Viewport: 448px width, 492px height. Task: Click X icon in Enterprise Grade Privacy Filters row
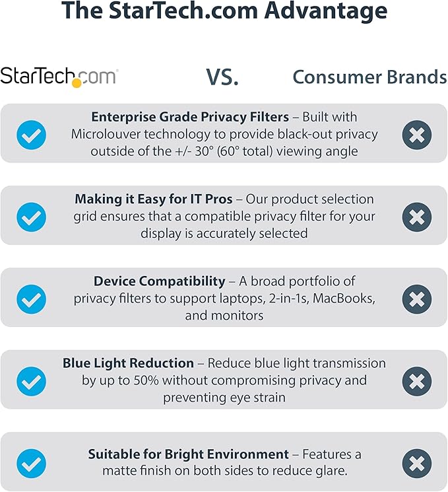[416, 135]
